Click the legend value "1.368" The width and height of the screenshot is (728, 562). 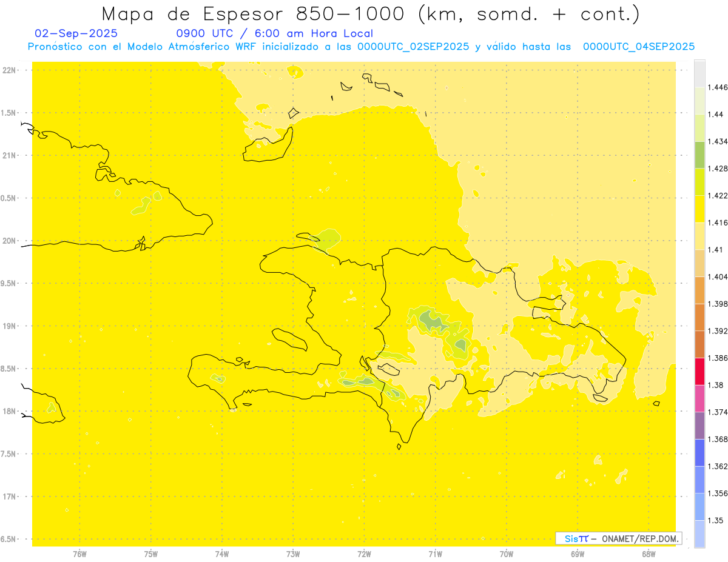pyautogui.click(x=718, y=439)
